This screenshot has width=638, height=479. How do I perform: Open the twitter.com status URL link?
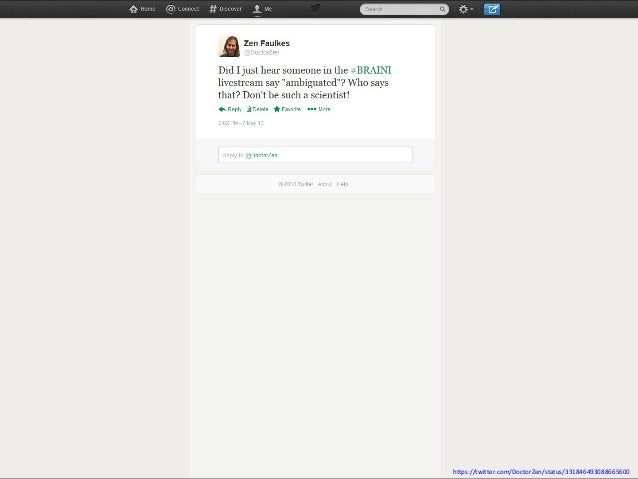click(x=541, y=472)
